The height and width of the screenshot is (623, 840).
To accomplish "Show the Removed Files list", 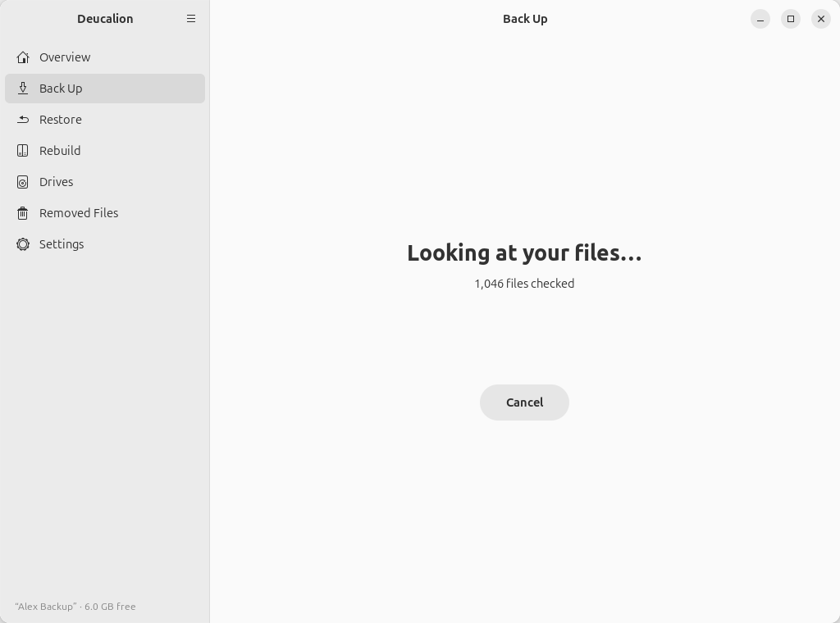I will pyautogui.click(x=105, y=213).
